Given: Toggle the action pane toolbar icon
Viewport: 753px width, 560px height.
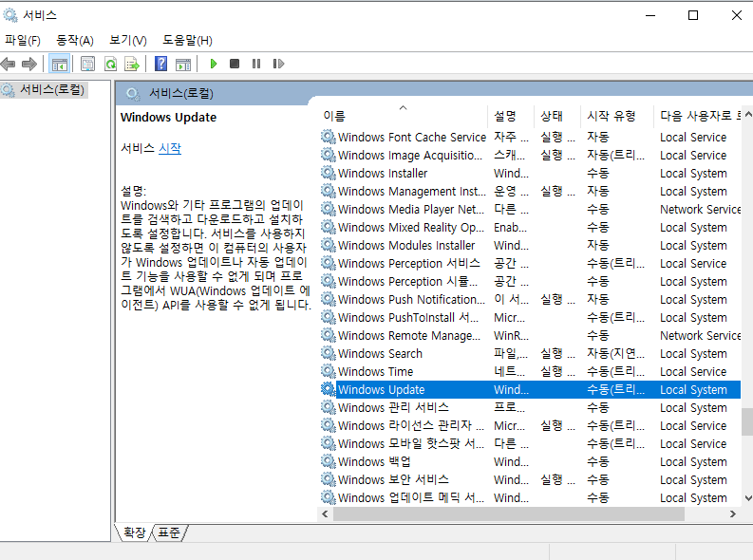Looking at the screenshot, I should pos(183,64).
